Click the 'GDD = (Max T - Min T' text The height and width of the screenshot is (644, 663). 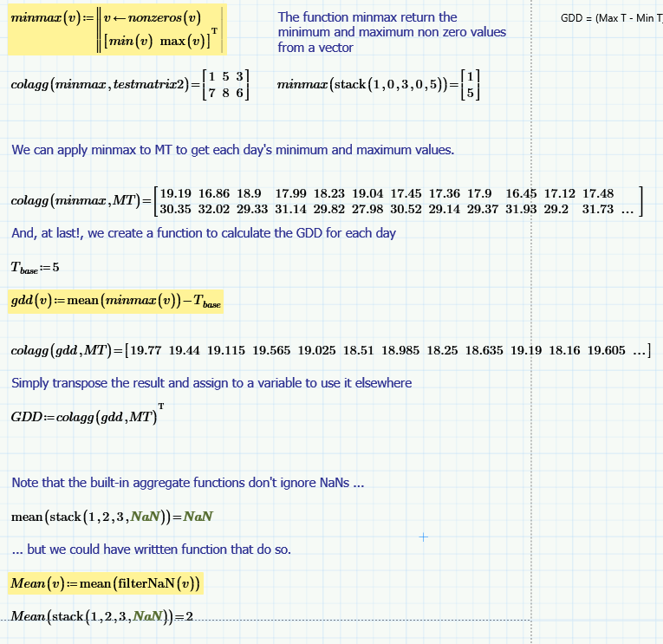click(x=611, y=18)
